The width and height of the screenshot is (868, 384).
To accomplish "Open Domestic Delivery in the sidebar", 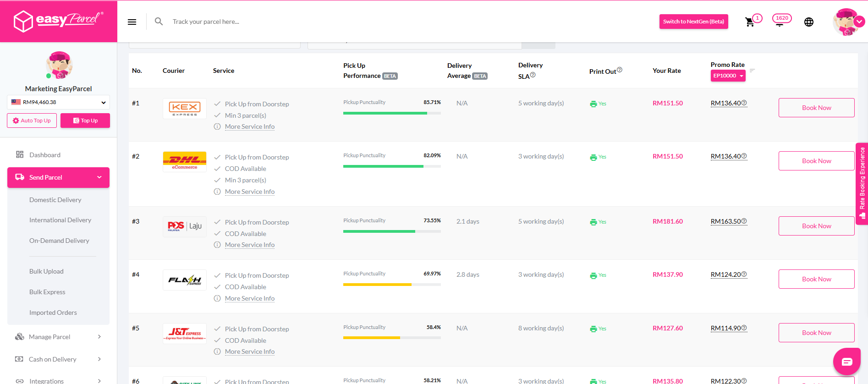I will click(x=55, y=200).
